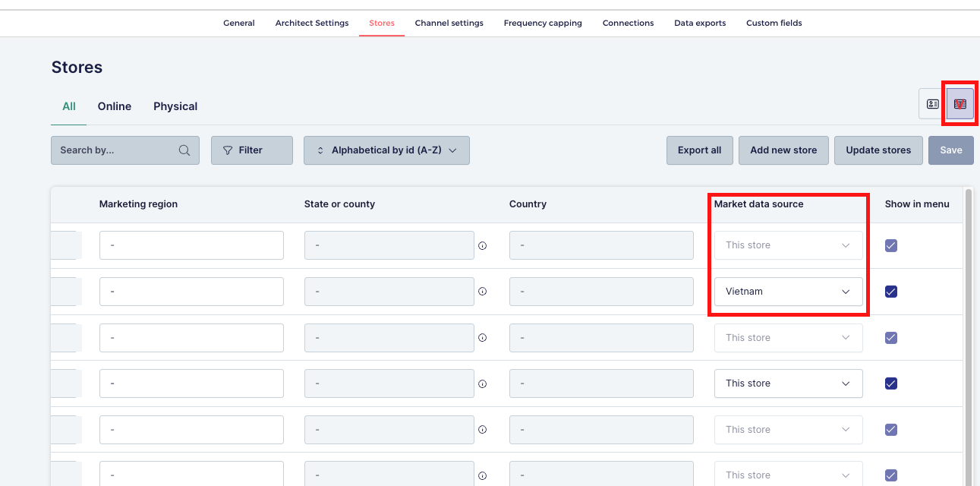
Task: Show Online stores only
Action: coord(115,106)
